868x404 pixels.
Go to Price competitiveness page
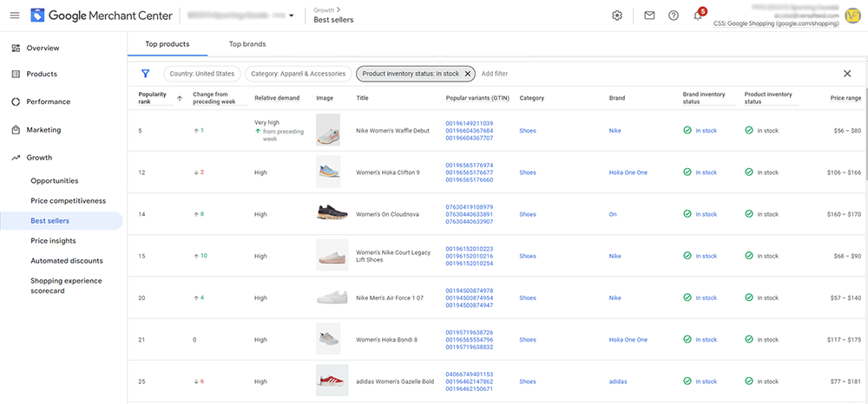[x=68, y=200]
